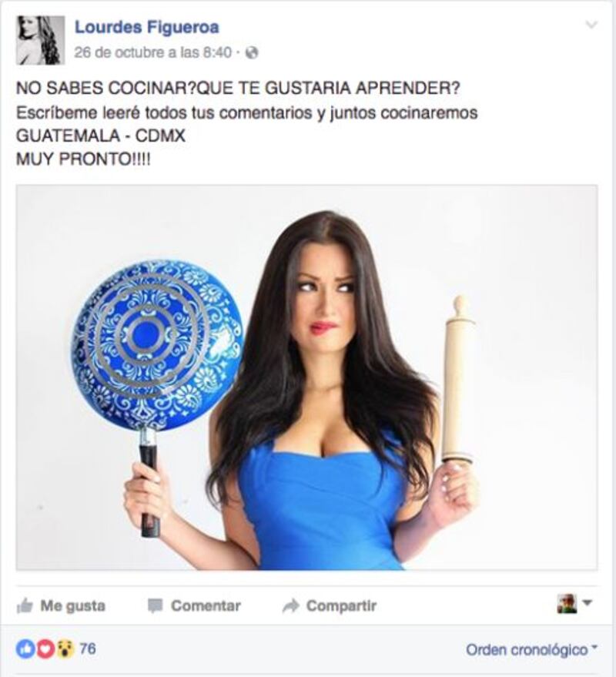The width and height of the screenshot is (616, 677).
Task: Open the 26 de octubre timestamp link
Action: (152, 52)
